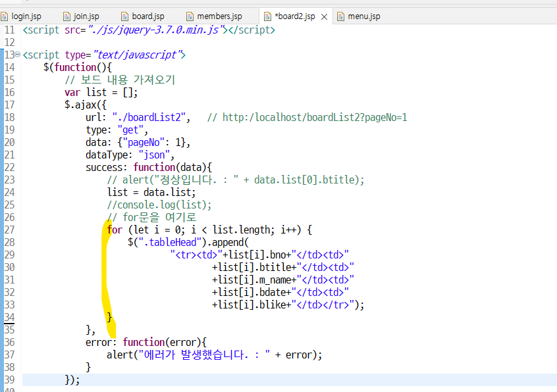Click the '에러가 발생했습니다' alert string
This screenshot has width=557, height=392.
[204, 355]
